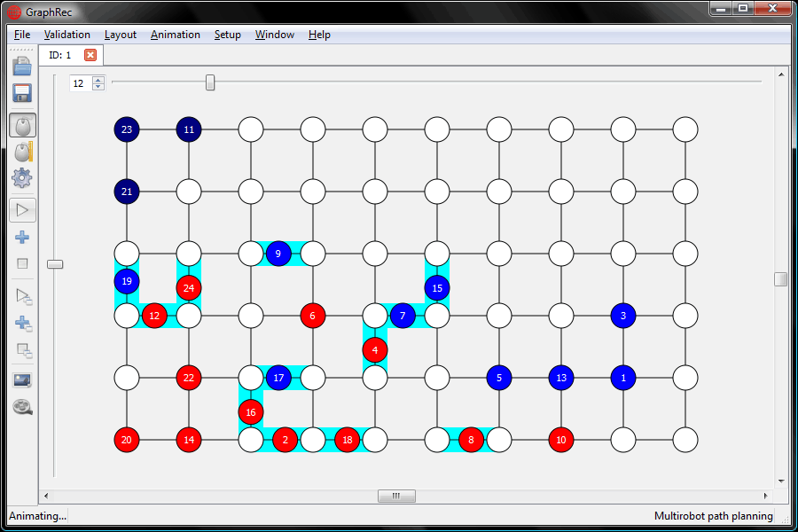This screenshot has width=798, height=532.
Task: Click the blue plus with window icon
Action: coord(23,324)
